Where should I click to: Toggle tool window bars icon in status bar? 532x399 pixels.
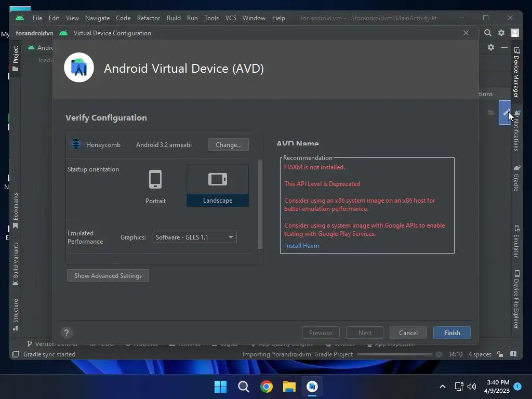pyautogui.click(x=16, y=354)
